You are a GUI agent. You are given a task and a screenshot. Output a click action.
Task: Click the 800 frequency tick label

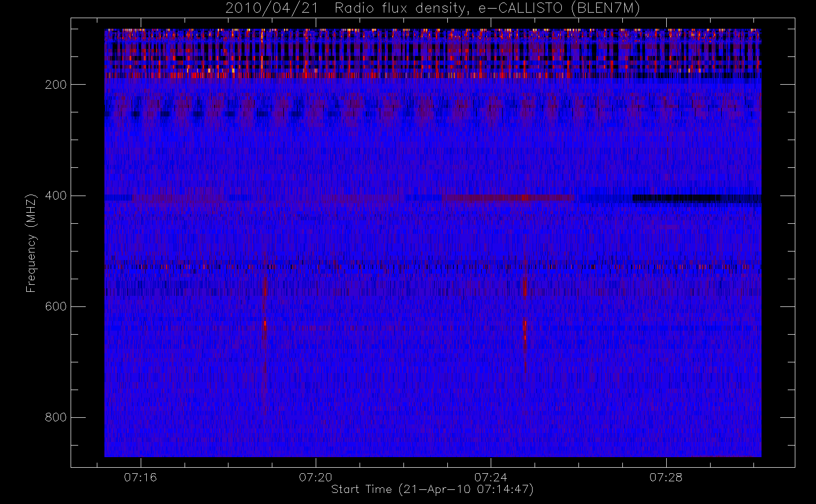[55, 417]
